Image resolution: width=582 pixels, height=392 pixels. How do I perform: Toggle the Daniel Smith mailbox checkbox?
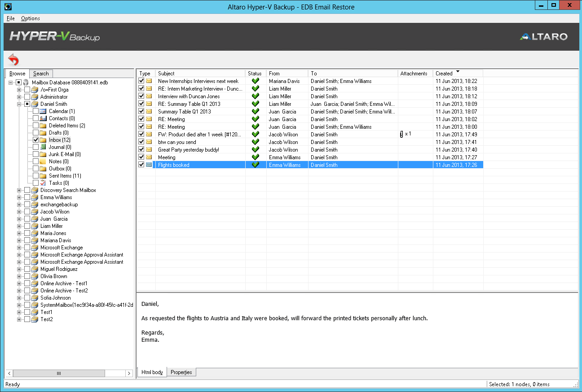[x=27, y=104]
